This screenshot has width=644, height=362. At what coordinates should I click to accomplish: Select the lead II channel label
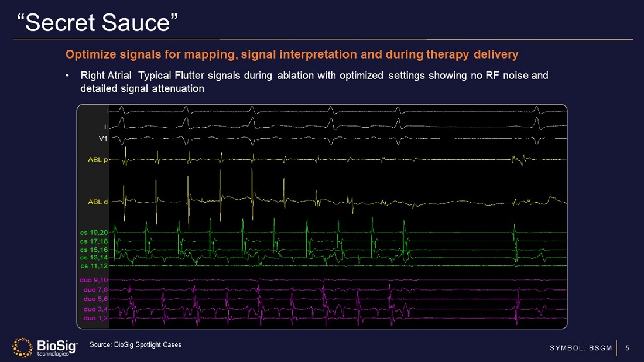(x=106, y=126)
